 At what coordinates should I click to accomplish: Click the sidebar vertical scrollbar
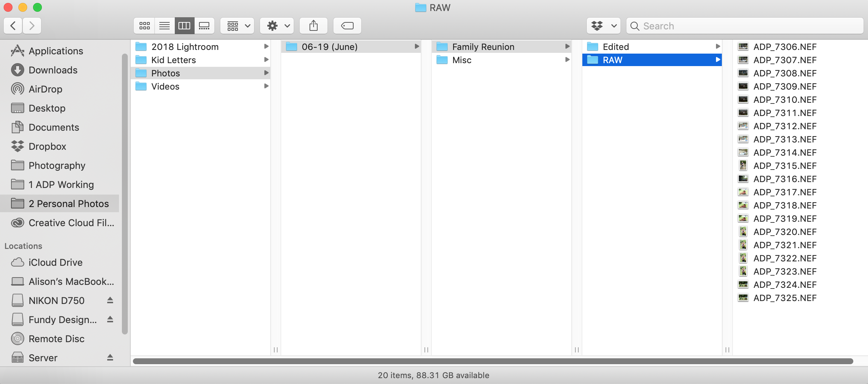[x=125, y=194]
